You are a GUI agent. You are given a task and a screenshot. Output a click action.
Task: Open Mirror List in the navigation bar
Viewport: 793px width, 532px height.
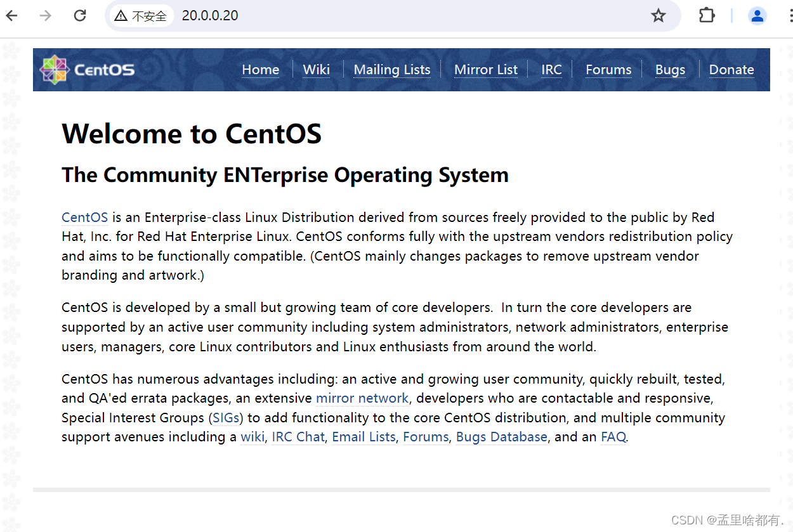pyautogui.click(x=486, y=70)
